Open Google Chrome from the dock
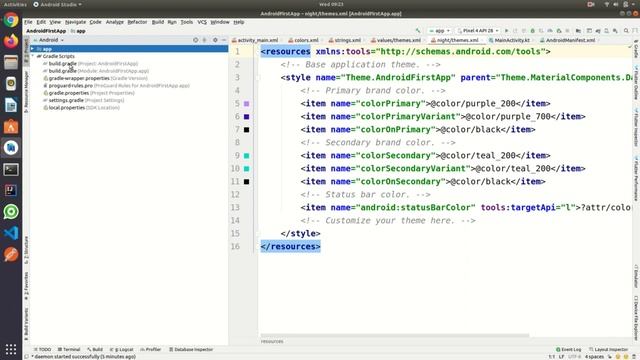 click(11, 20)
